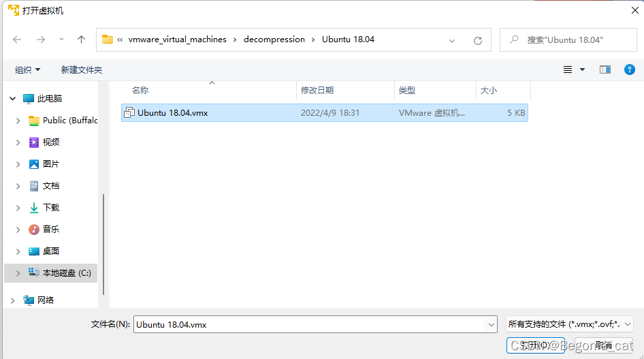Refresh the current folder view

478,40
